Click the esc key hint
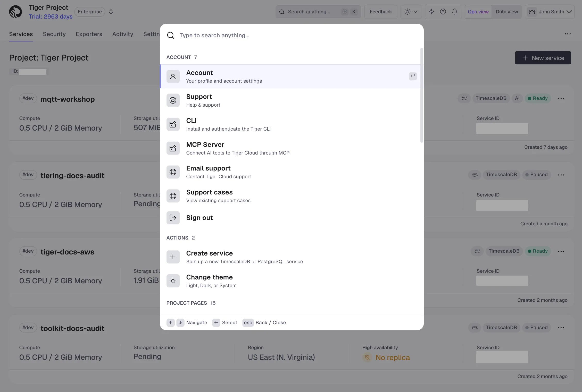Screen dimensions: 582x392 (248, 322)
